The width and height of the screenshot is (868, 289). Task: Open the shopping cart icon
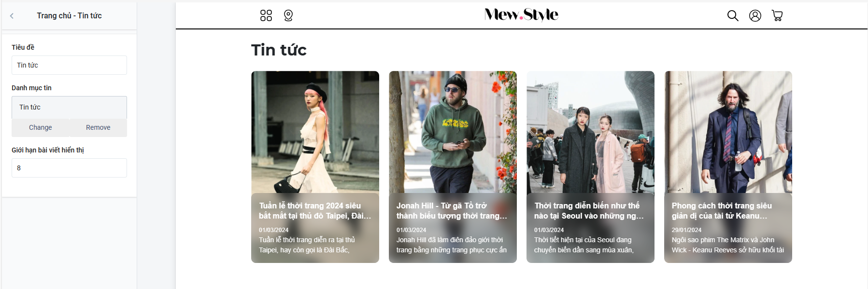click(777, 15)
